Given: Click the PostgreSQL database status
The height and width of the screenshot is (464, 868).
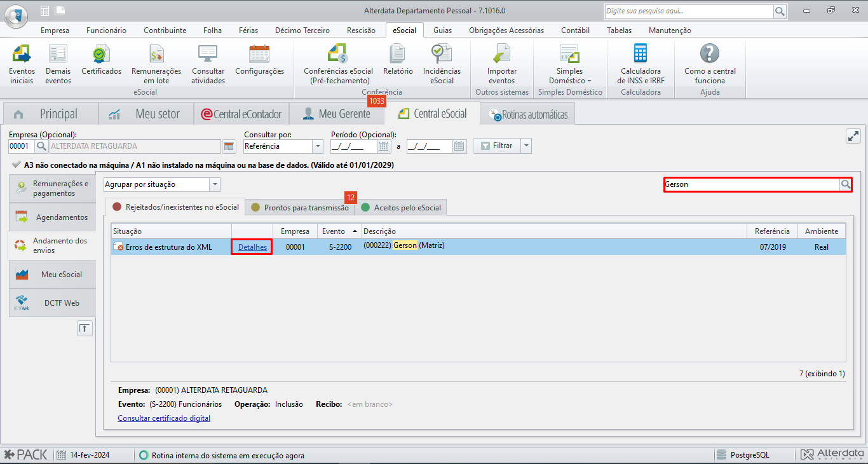Looking at the screenshot, I should coord(742,455).
